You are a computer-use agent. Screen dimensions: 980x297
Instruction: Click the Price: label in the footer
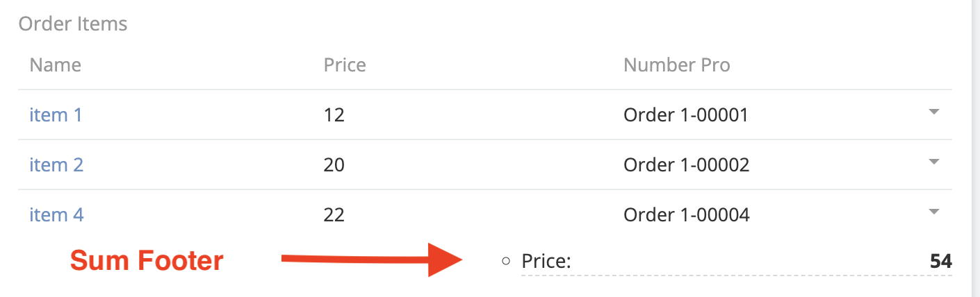pos(546,262)
